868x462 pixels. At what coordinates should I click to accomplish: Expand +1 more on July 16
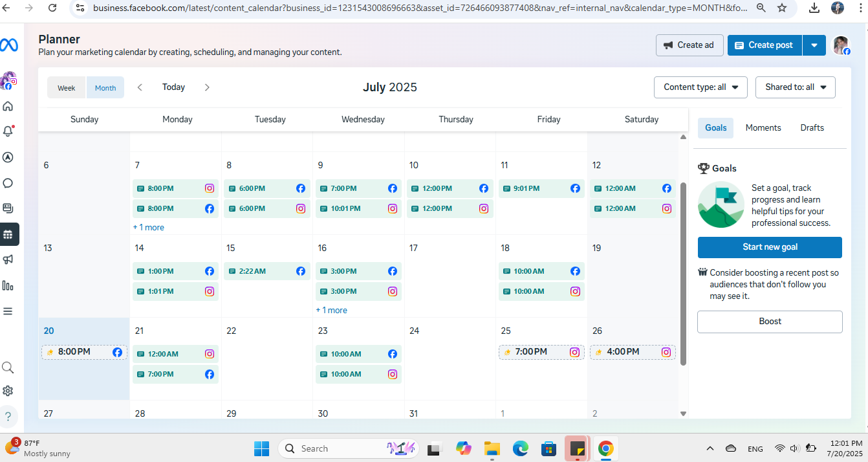pyautogui.click(x=332, y=311)
